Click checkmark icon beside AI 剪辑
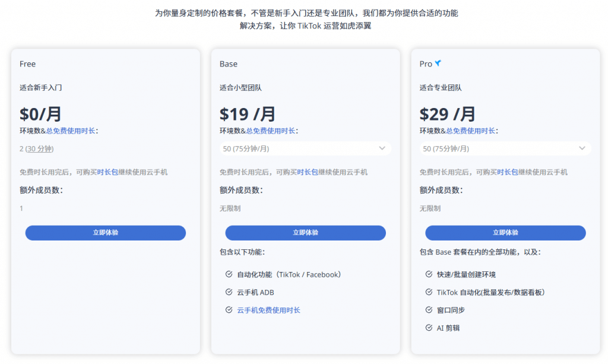Image resolution: width=608 pixels, height=364 pixels. [x=429, y=328]
